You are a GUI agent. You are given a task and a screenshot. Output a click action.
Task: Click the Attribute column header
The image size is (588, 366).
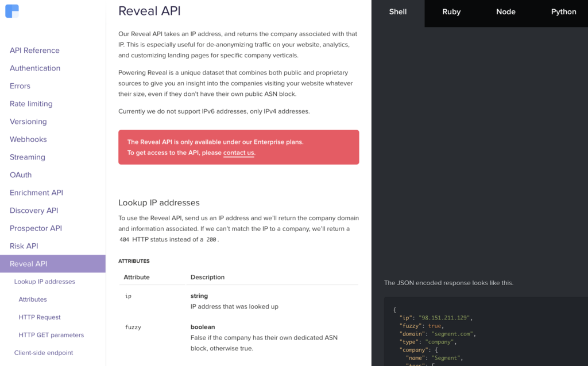(x=137, y=277)
